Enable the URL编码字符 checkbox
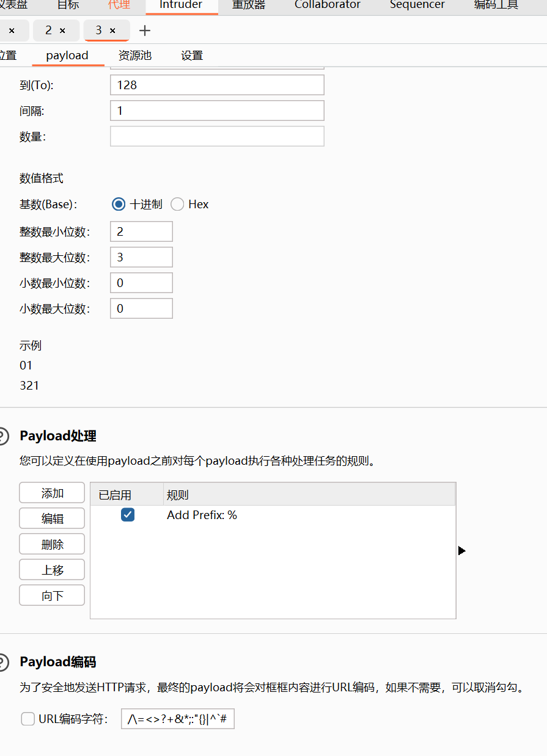547x756 pixels. point(28,719)
